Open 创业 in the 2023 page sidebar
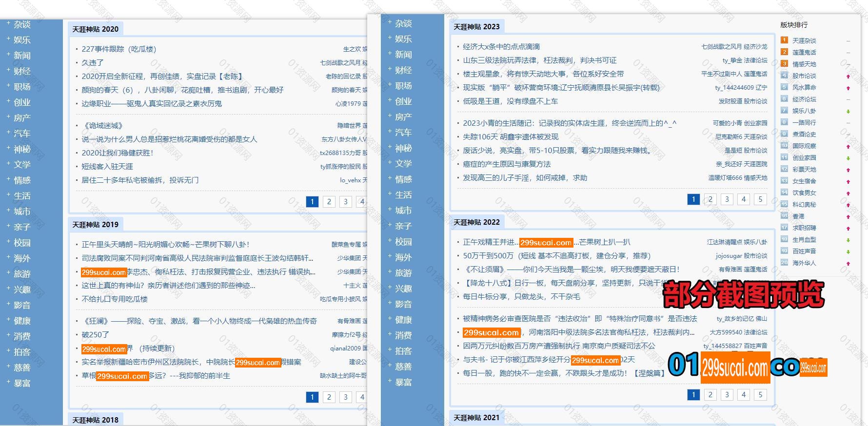The width and height of the screenshot is (868, 426). [403, 101]
